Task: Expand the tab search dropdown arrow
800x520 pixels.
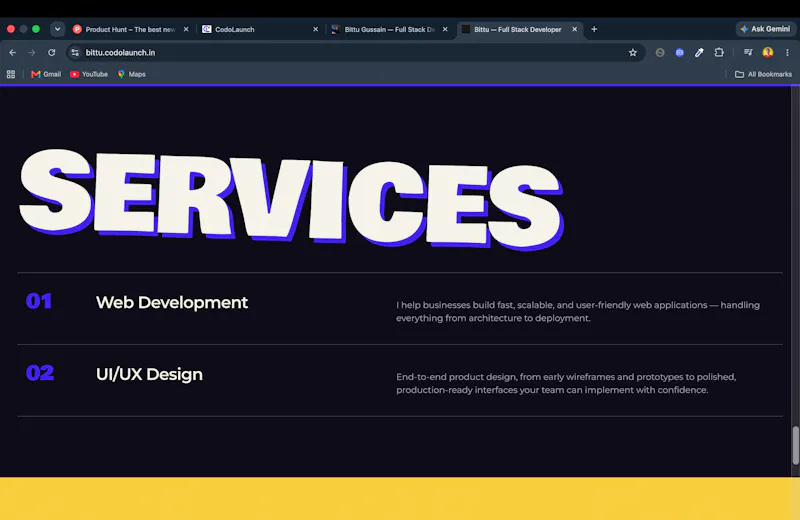Action: pos(58,29)
